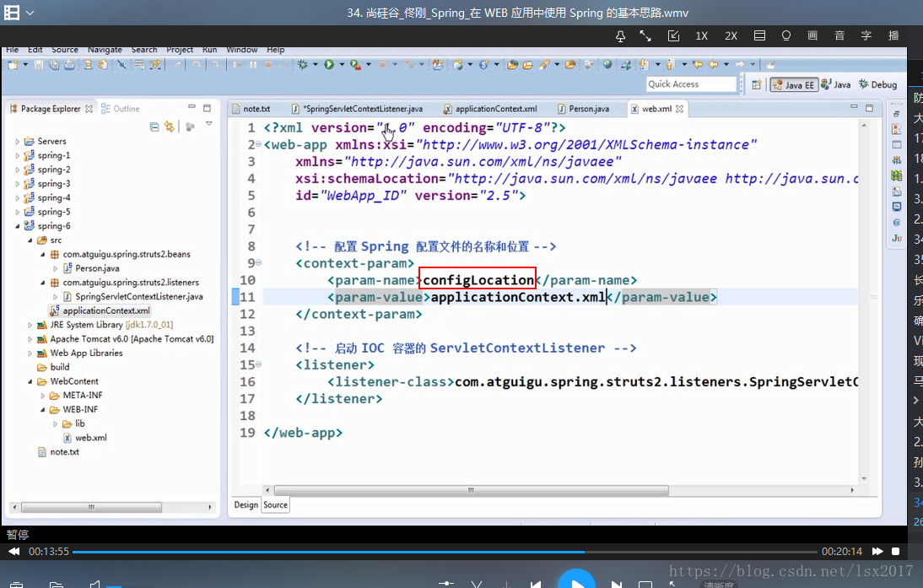Collapse the spring-6 project node
The height and width of the screenshot is (588, 923).
pyautogui.click(x=17, y=226)
